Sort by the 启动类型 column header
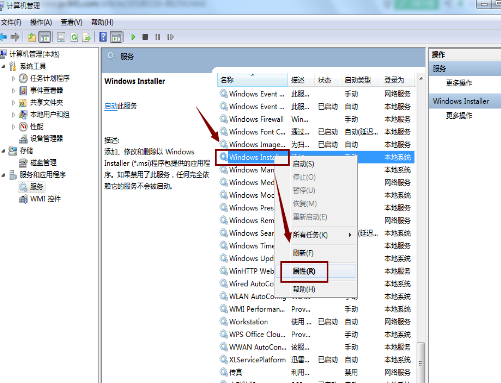 pos(361,80)
